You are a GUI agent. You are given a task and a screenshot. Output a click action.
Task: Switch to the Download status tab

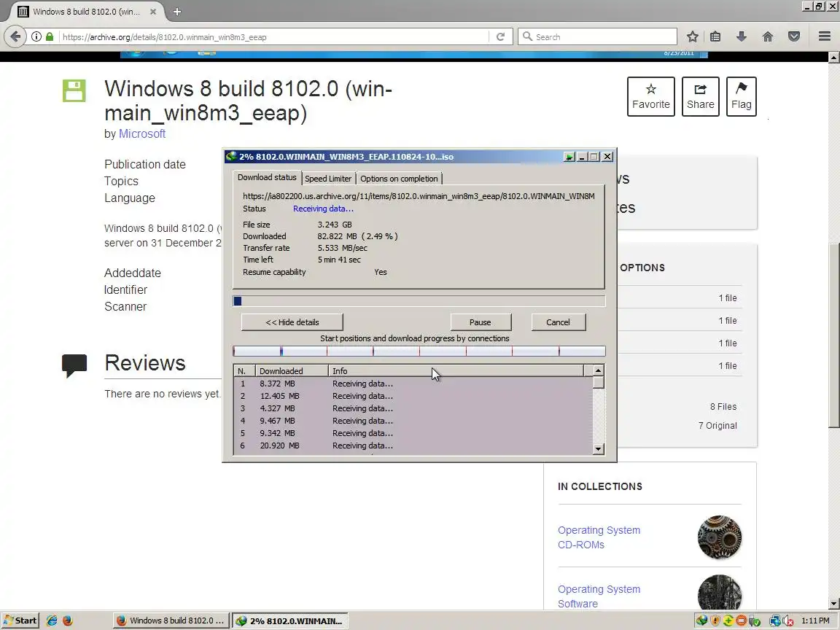coord(267,177)
